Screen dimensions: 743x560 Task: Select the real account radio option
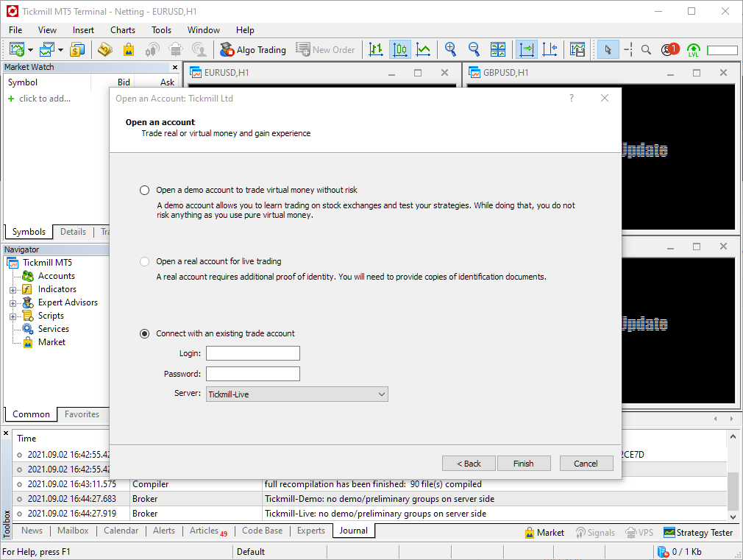coord(144,262)
